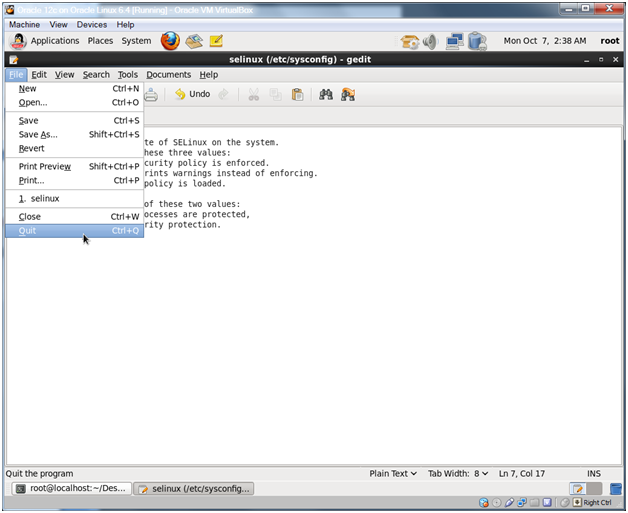
Task: Open the Tab Width dropdown
Action: click(x=461, y=473)
